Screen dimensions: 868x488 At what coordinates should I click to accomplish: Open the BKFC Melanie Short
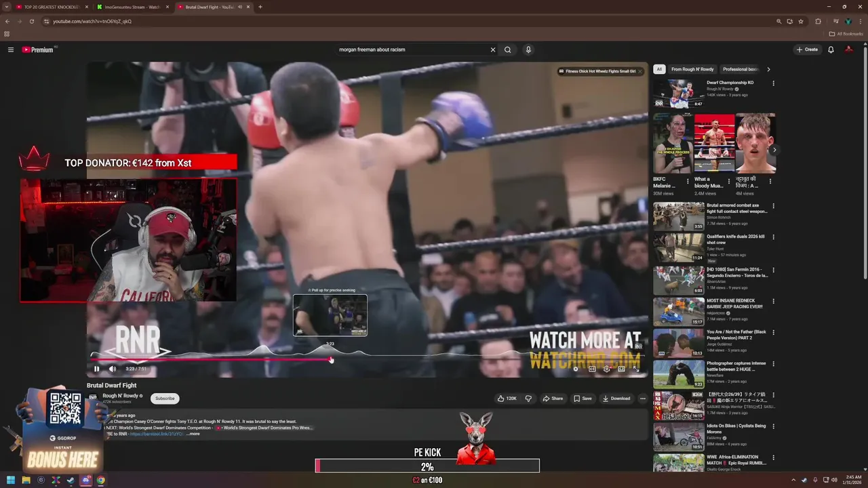point(672,143)
